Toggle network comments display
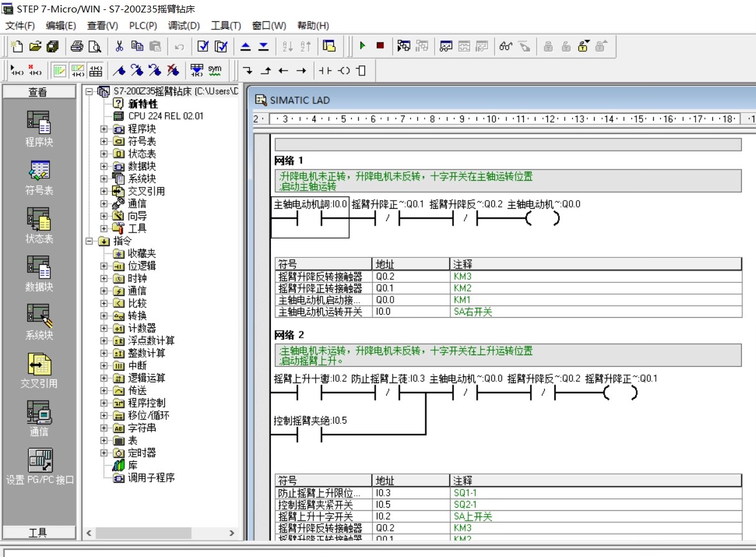Image resolution: width=756 pixels, height=557 pixels. 78,70
